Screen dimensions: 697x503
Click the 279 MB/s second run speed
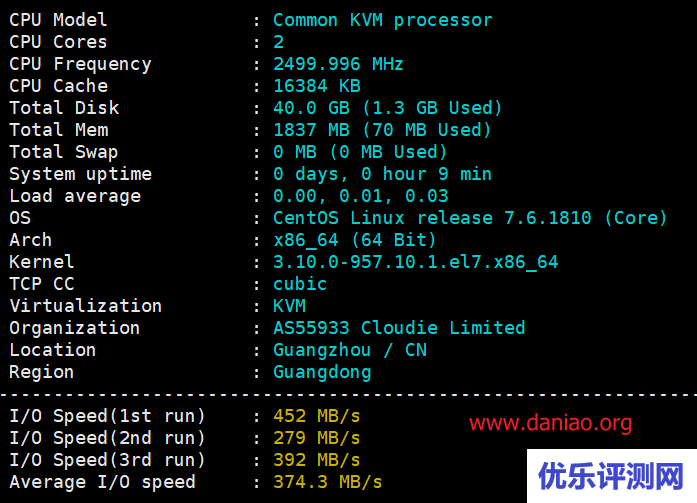[316, 438]
